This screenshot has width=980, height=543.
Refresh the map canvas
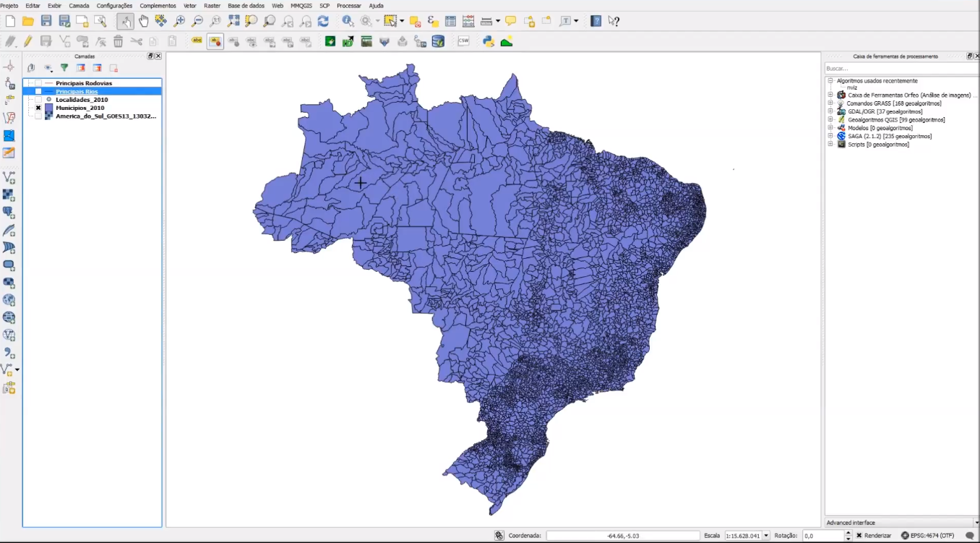[x=323, y=21]
